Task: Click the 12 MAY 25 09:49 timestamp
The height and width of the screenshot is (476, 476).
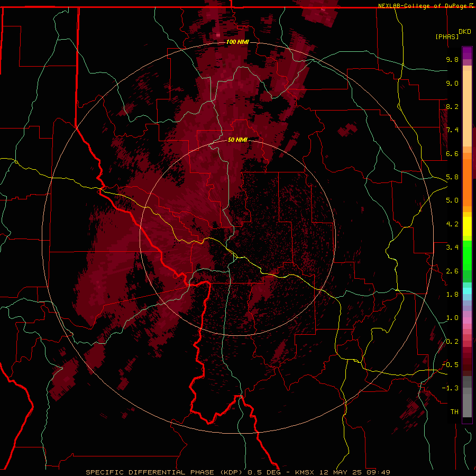Action: coord(355,472)
